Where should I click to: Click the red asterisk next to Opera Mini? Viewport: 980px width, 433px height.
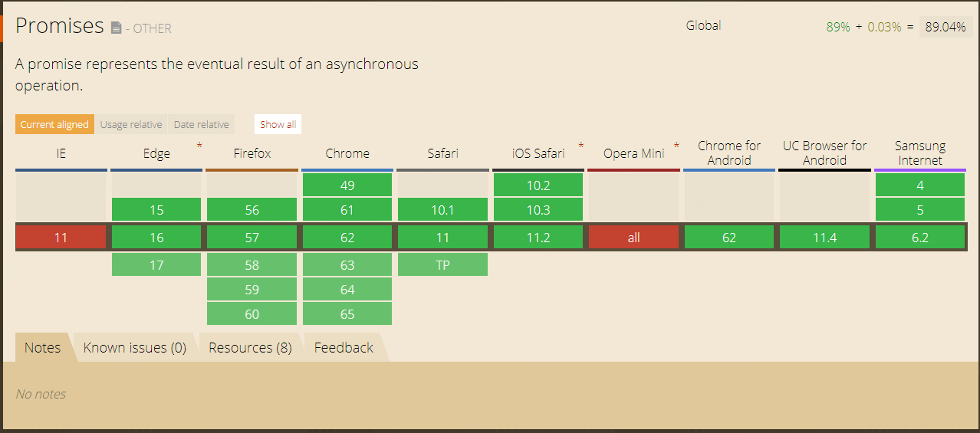pos(676,146)
